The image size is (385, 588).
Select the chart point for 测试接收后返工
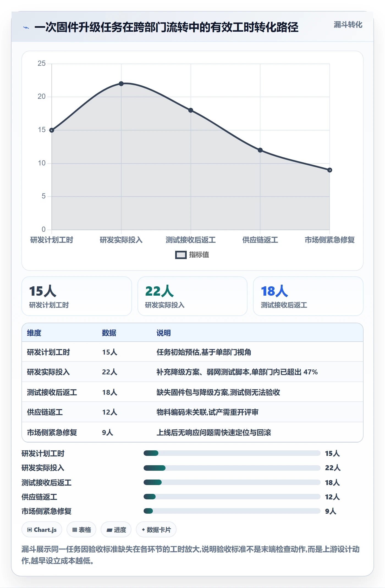[191, 110]
